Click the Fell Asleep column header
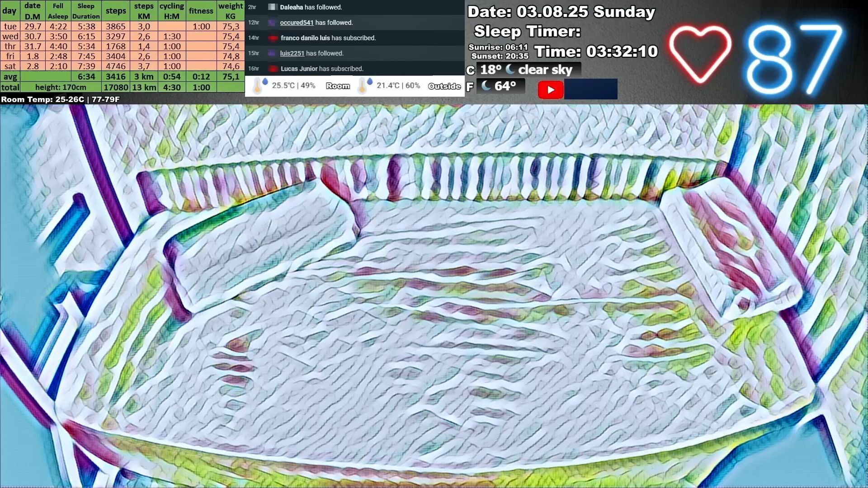 tap(58, 11)
